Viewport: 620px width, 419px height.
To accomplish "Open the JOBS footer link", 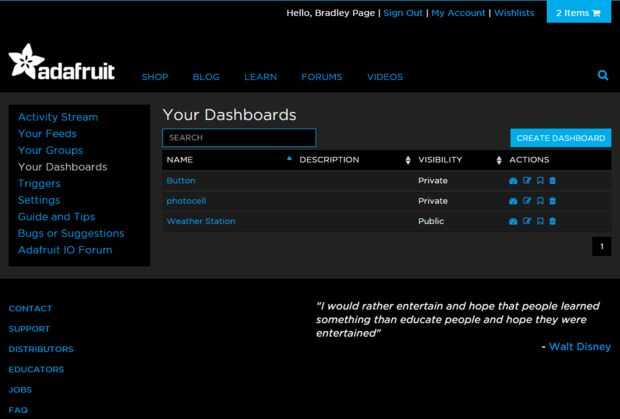I will (20, 390).
